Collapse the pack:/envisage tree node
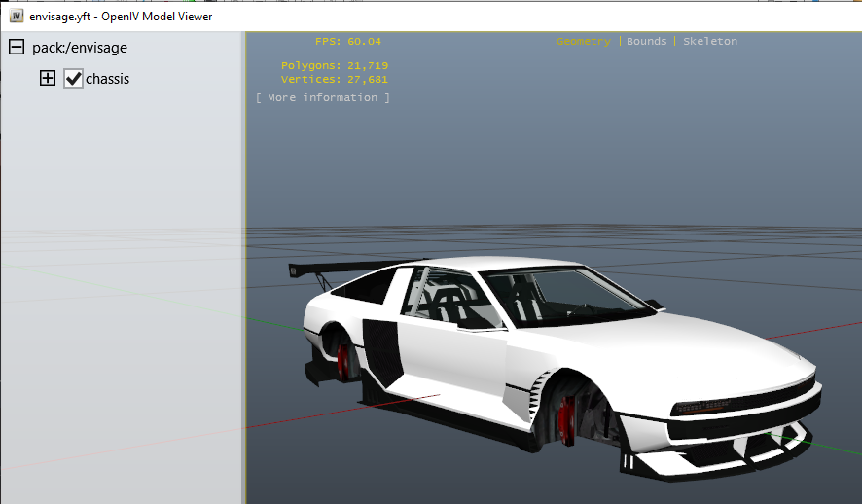The height and width of the screenshot is (504, 862). pyautogui.click(x=17, y=47)
